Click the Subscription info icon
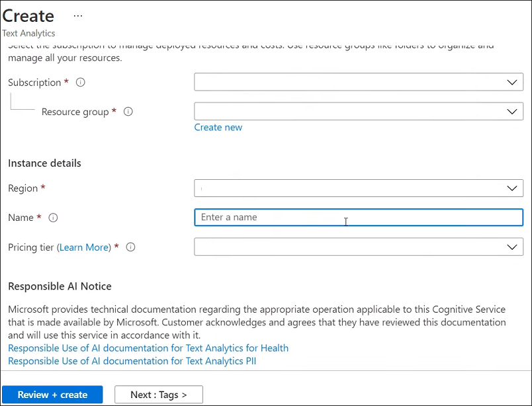 click(x=81, y=83)
